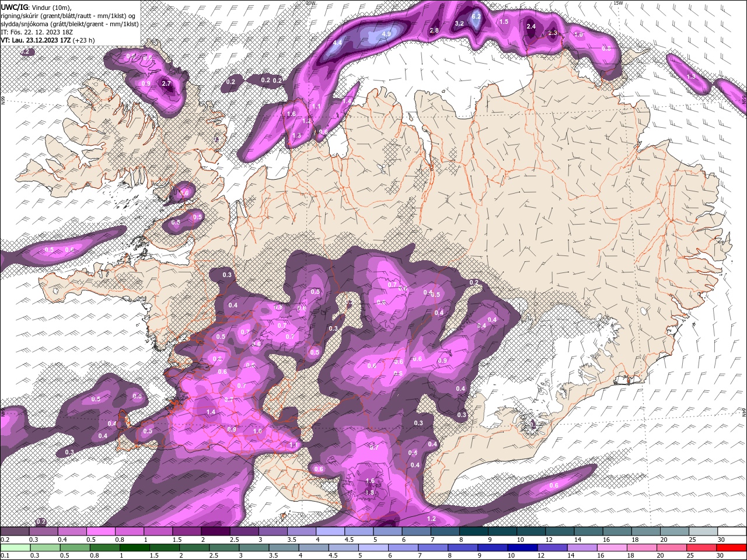Click the deep blue 10 rain legend swatch

522,548
